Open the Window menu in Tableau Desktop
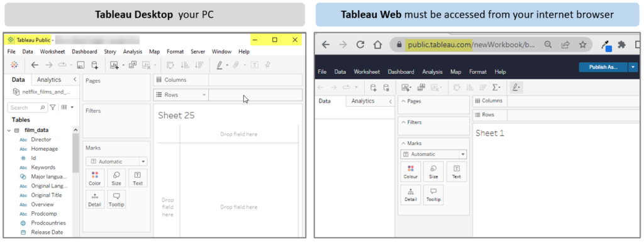 pos(221,52)
